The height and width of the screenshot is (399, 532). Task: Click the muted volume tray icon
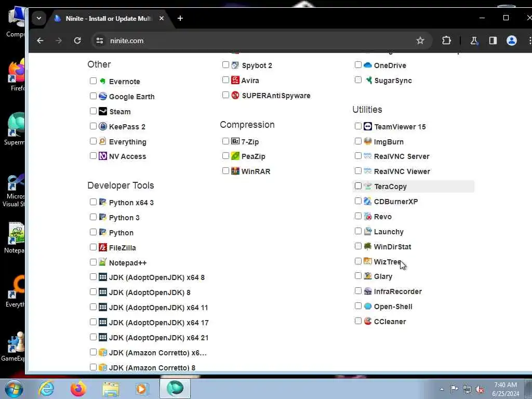click(x=480, y=389)
